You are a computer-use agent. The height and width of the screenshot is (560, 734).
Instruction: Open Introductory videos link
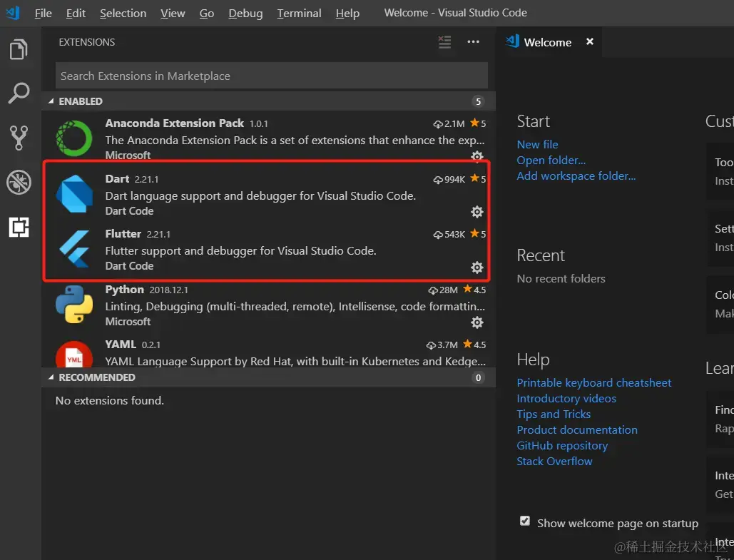click(x=566, y=399)
